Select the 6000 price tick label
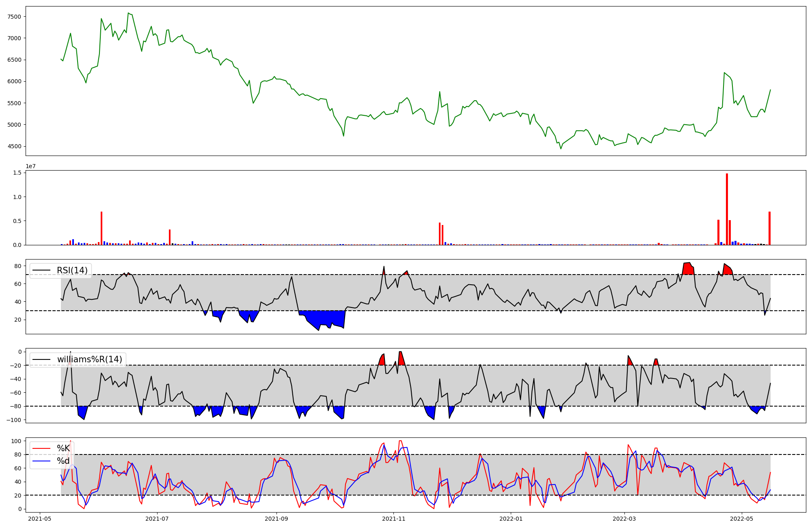 (x=15, y=81)
